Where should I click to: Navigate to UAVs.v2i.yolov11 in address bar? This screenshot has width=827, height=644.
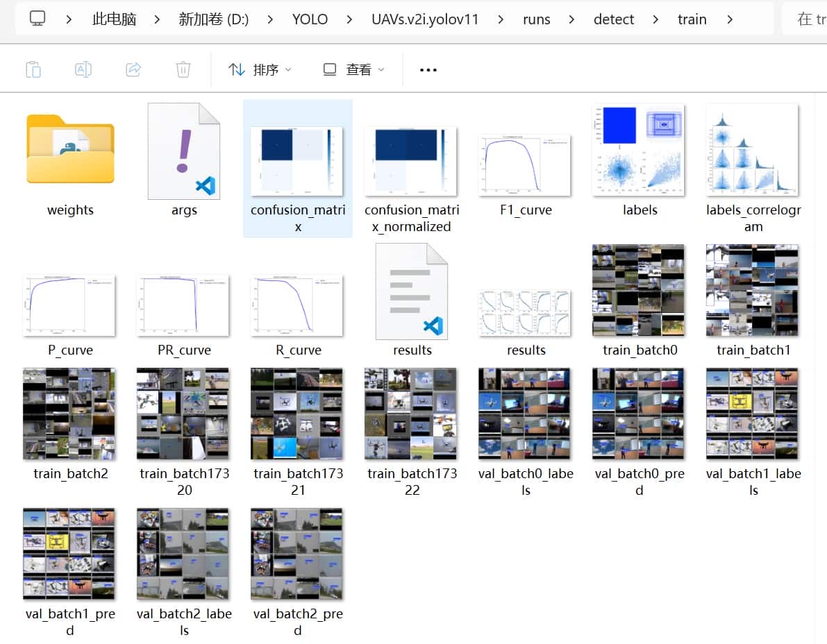point(425,19)
